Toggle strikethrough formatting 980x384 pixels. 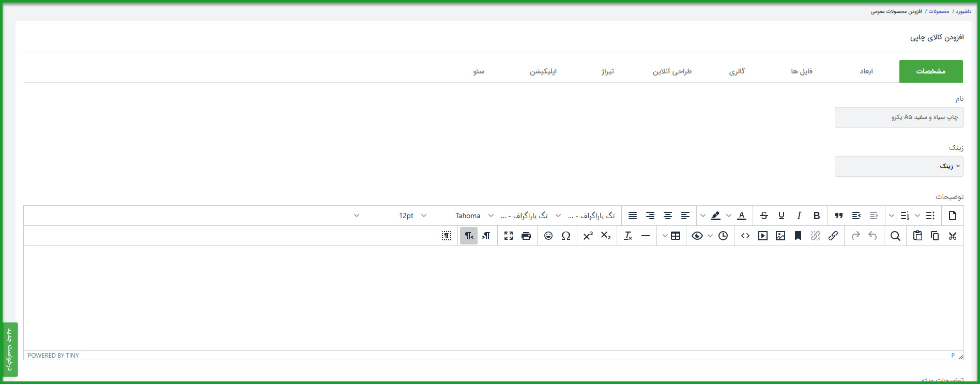[764, 216]
